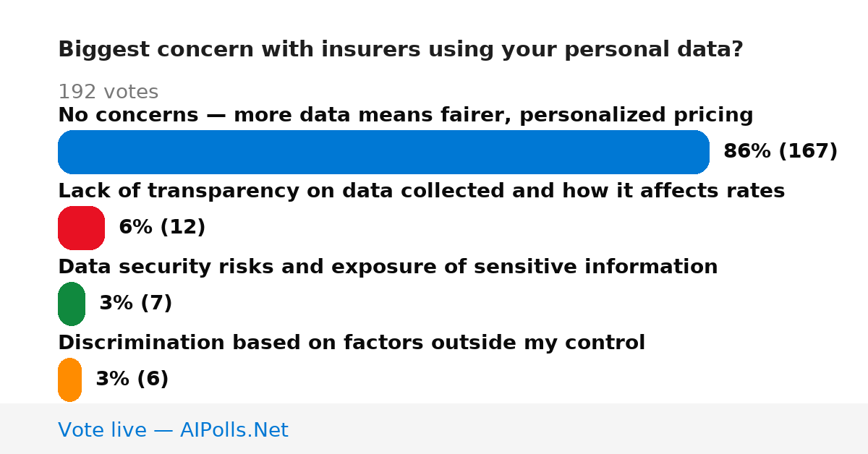Select the 'No concerns' poll option text
The image size is (868, 454).
pyautogui.click(x=406, y=115)
